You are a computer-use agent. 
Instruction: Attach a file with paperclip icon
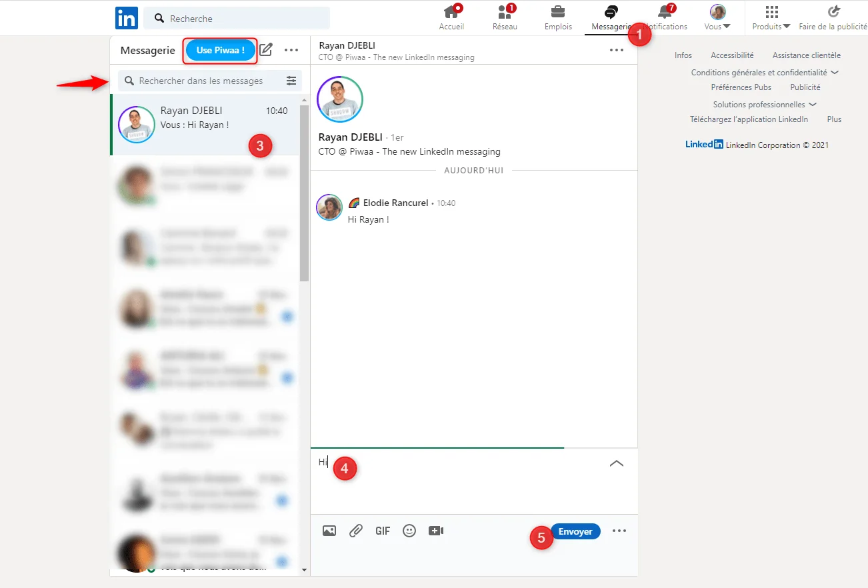coord(355,531)
